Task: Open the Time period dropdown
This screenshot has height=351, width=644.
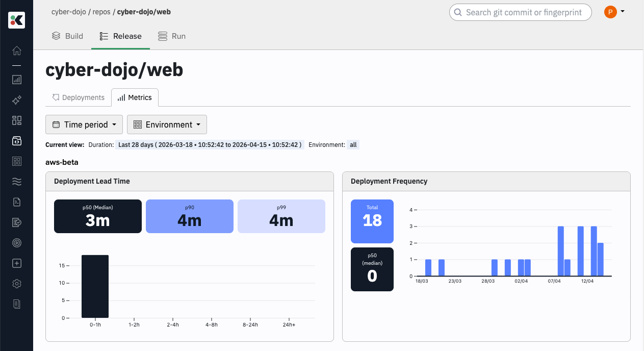Action: [84, 124]
